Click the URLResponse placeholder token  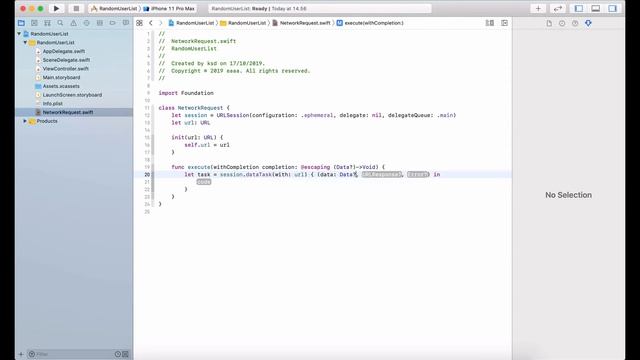381,175
